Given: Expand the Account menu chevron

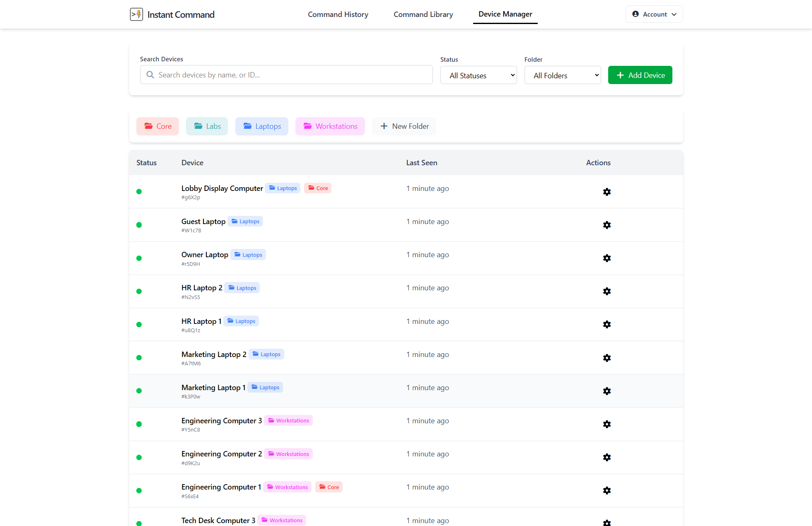Looking at the screenshot, I should (674, 14).
